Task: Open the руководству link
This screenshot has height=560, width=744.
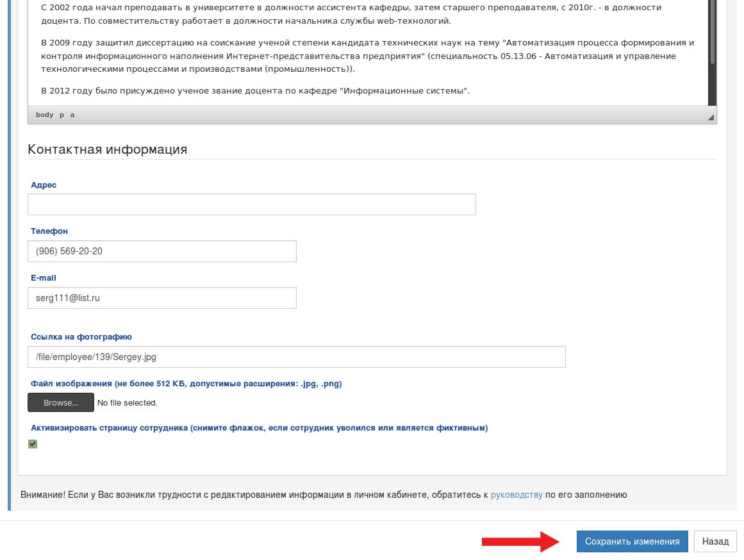Action: tap(517, 495)
